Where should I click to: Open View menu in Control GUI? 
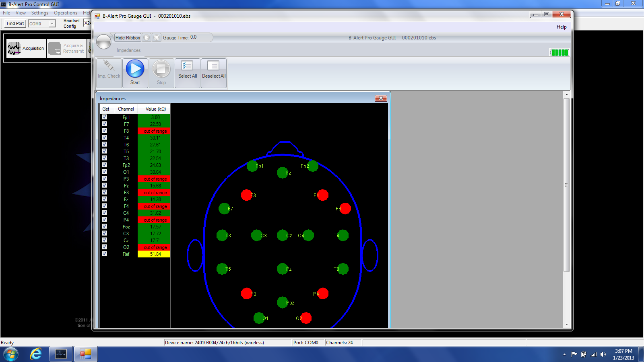pyautogui.click(x=21, y=13)
